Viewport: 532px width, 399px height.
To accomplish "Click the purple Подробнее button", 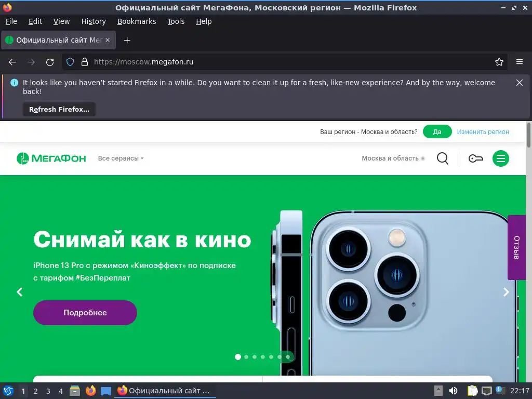I will pos(85,312).
